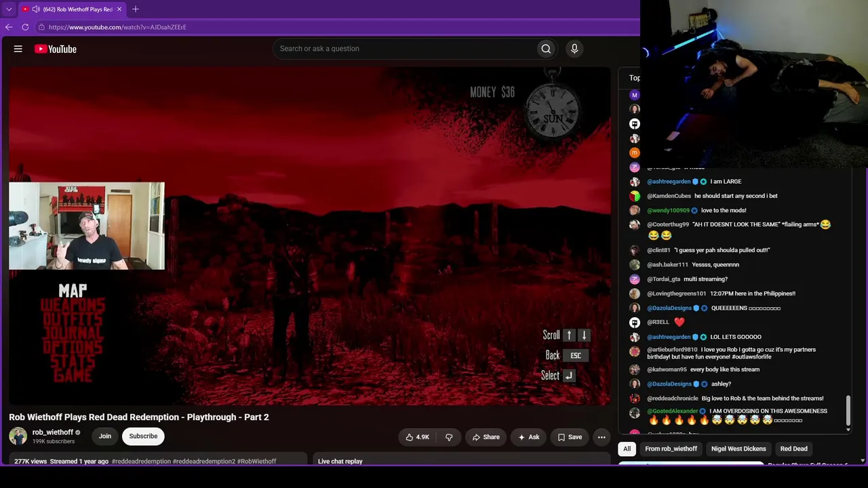Screen dimensions: 868x488
Task: View site info via the padlock icon
Action: pos(41,27)
